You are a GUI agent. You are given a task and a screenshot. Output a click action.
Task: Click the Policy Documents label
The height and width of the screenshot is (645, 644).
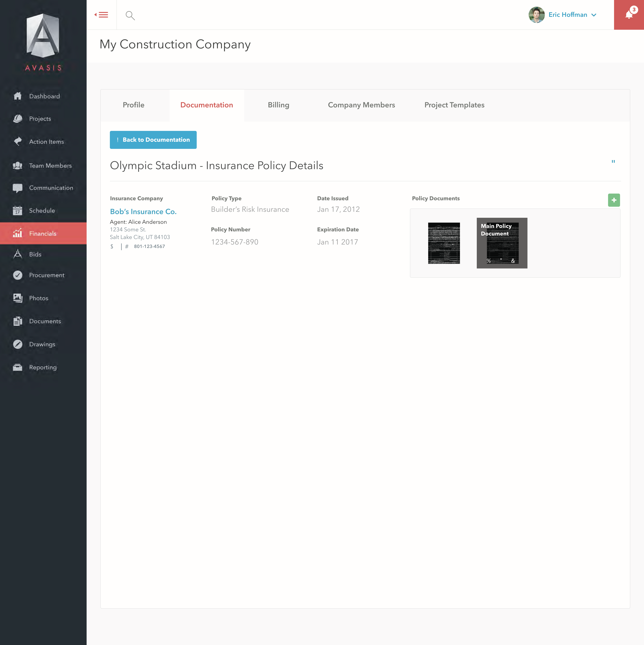436,198
